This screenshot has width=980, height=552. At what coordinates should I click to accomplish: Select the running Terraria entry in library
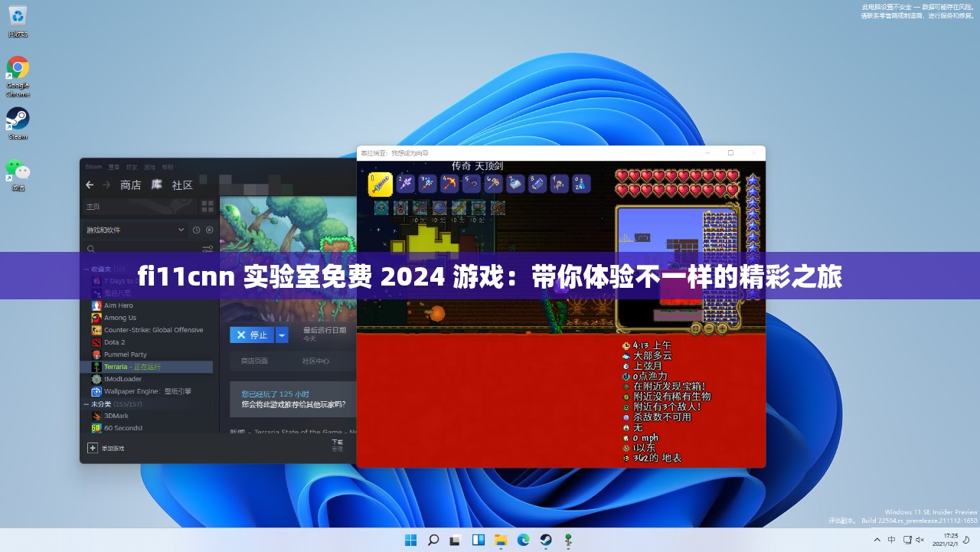[147, 367]
